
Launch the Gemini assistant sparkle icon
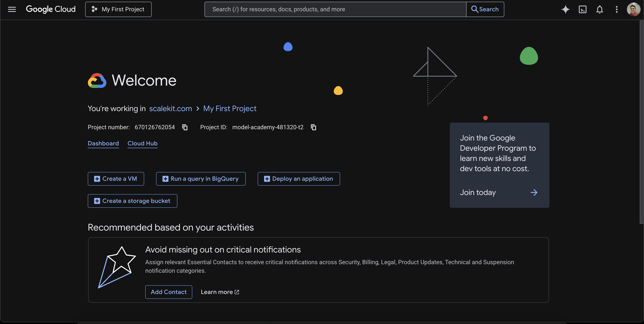click(565, 9)
